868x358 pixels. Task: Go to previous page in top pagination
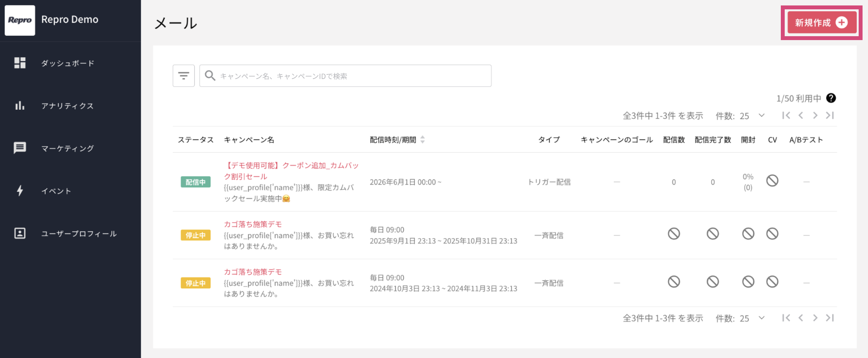801,115
